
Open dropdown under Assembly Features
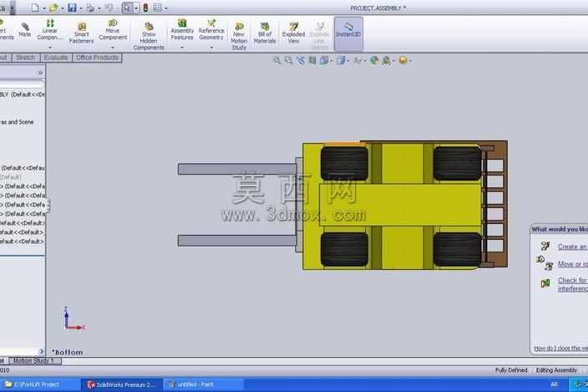[182, 48]
